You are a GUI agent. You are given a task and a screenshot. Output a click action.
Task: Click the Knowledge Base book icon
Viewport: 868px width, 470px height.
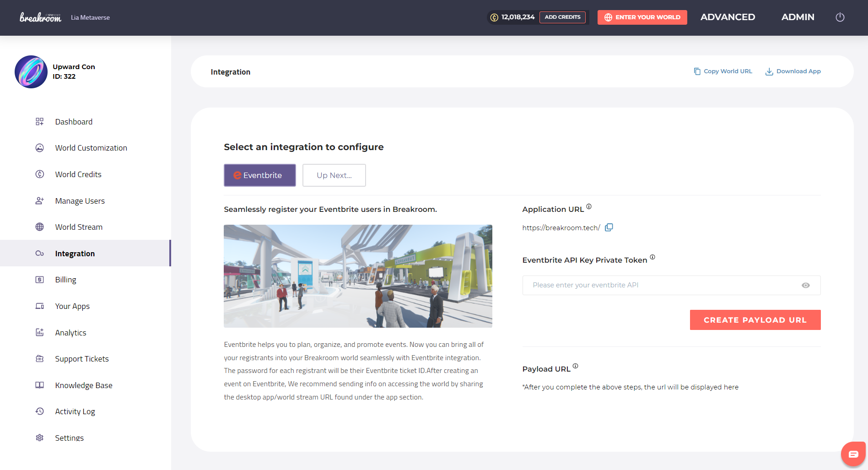[x=40, y=385]
